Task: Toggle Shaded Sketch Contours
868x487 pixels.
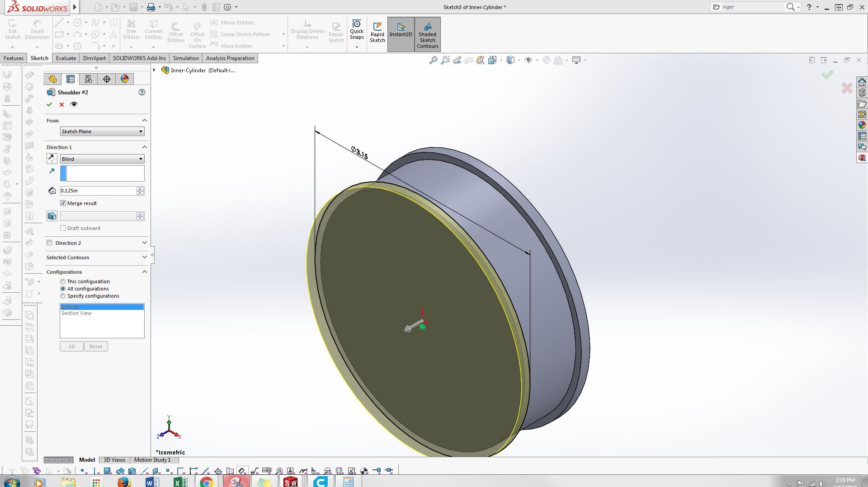Action: [x=428, y=34]
